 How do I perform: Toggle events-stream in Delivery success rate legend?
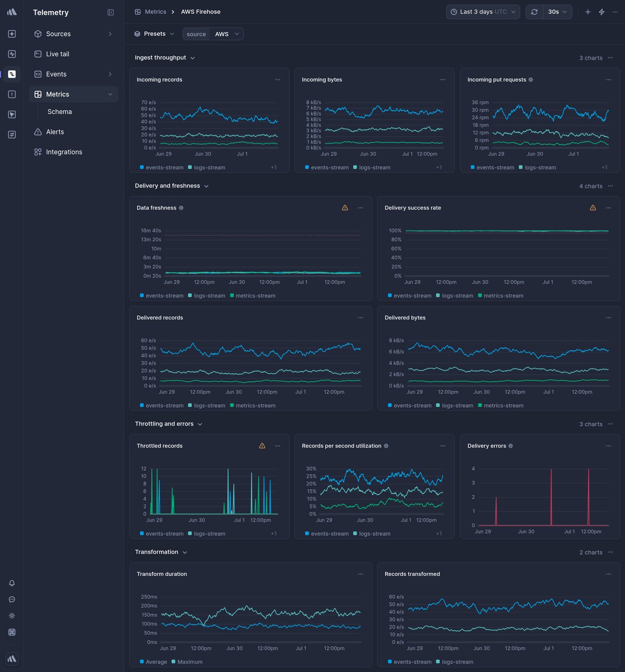point(410,296)
